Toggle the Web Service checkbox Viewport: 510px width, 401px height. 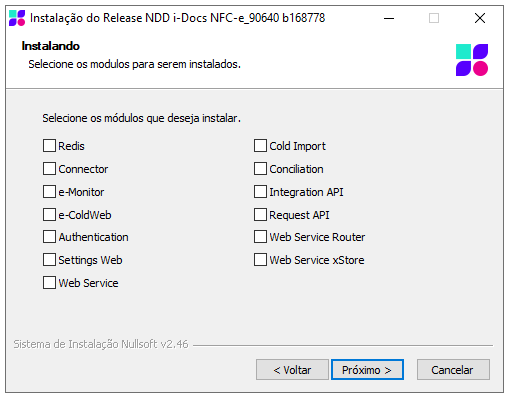(x=49, y=283)
